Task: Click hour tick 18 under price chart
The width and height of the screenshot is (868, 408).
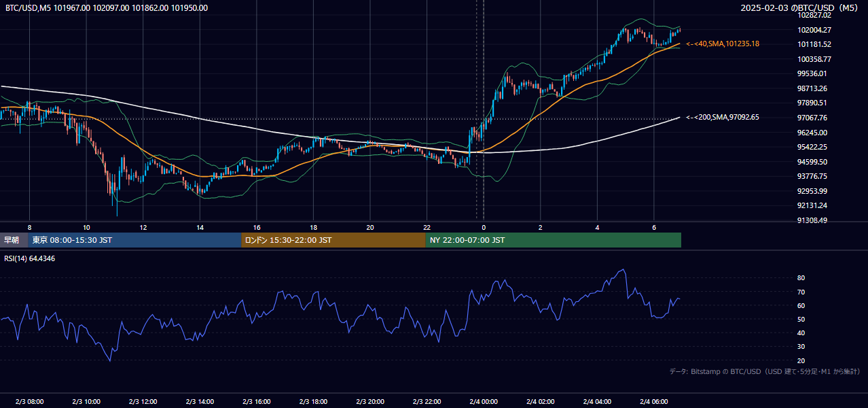Action: [313, 227]
